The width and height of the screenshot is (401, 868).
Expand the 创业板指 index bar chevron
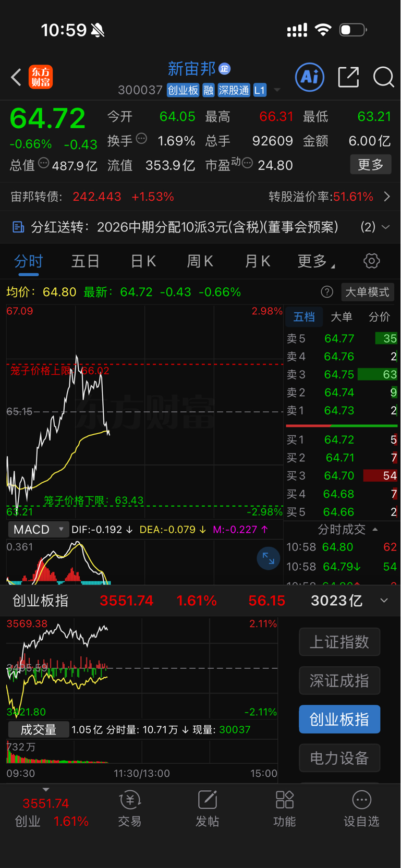pyautogui.click(x=384, y=601)
